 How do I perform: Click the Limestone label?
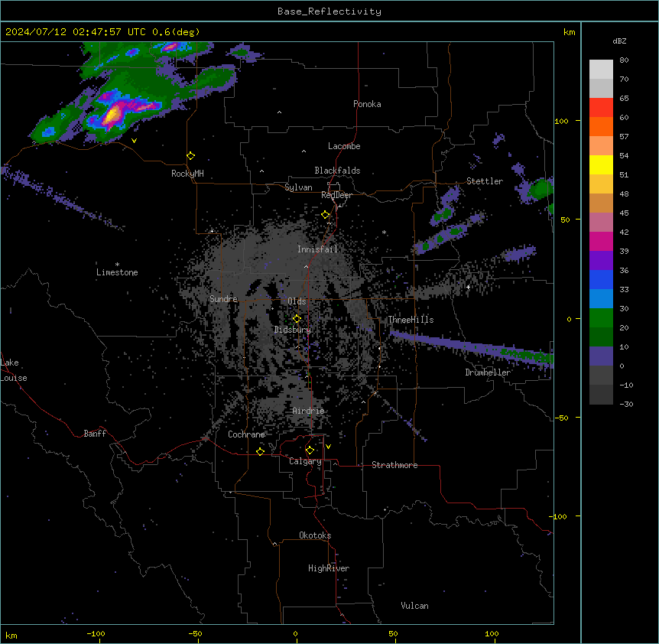(117, 272)
